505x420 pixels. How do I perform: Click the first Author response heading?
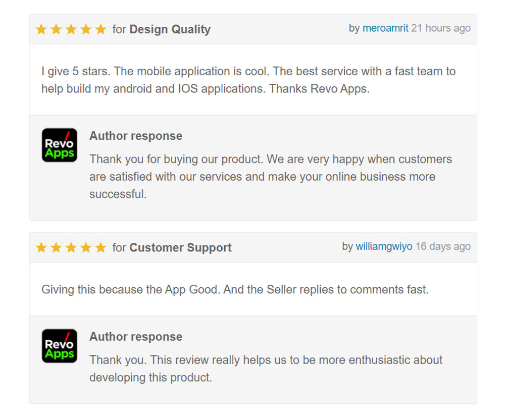136,136
